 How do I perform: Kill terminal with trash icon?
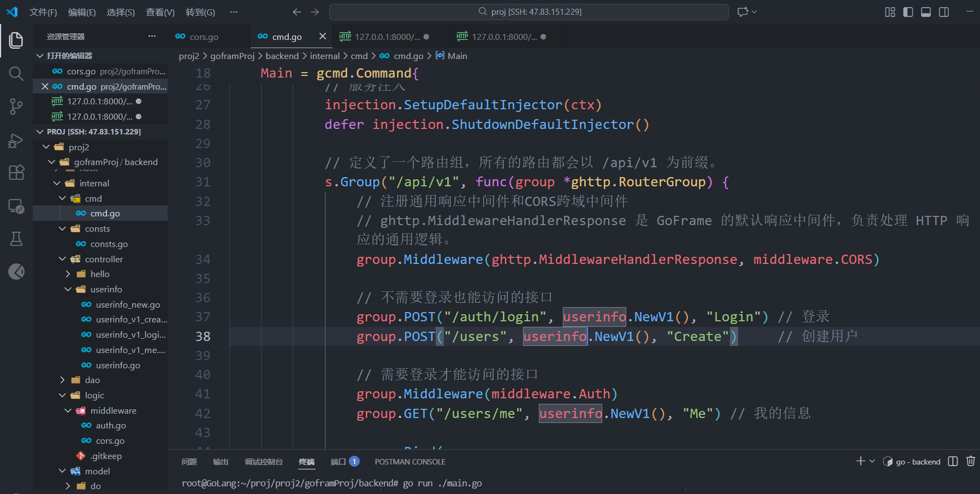click(971, 461)
